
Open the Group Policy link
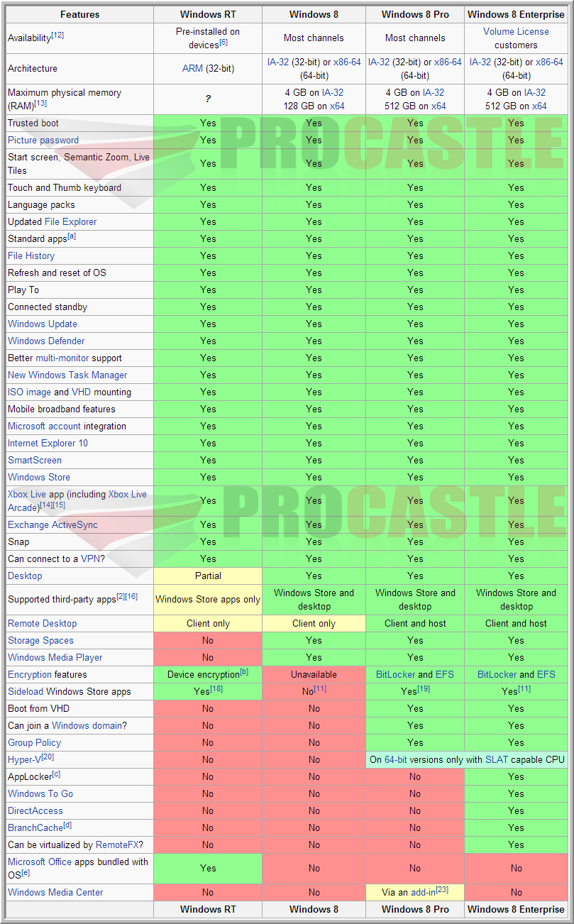(34, 743)
